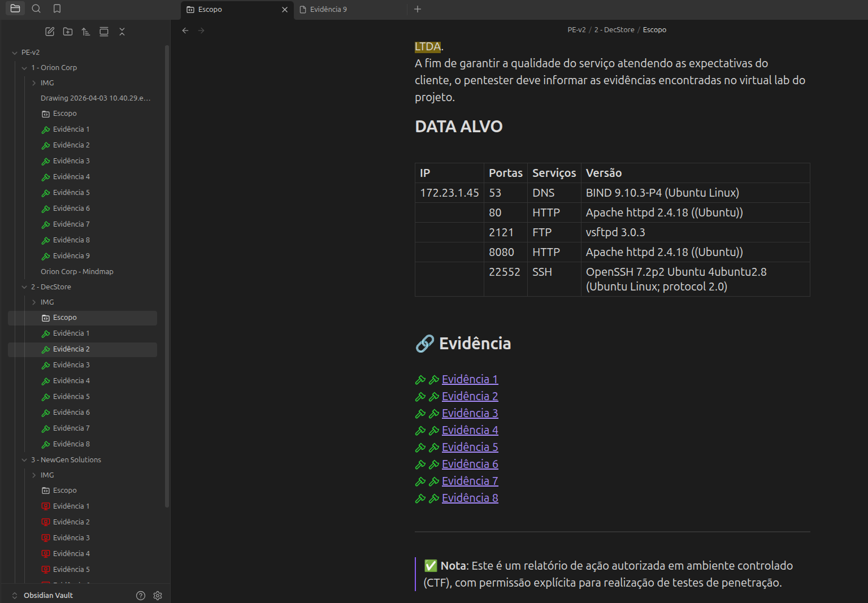Switch to the Escopo tab
Screen dimensions: 868x603
click(x=237, y=10)
